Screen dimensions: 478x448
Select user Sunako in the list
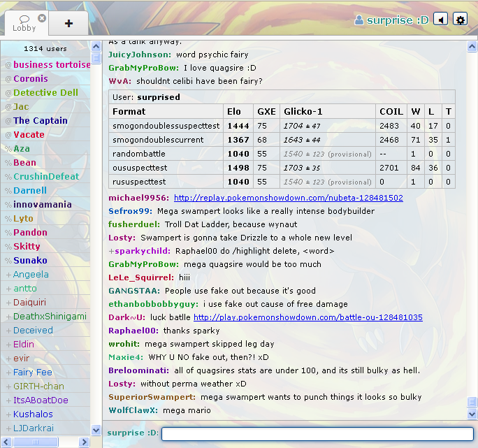(45, 261)
